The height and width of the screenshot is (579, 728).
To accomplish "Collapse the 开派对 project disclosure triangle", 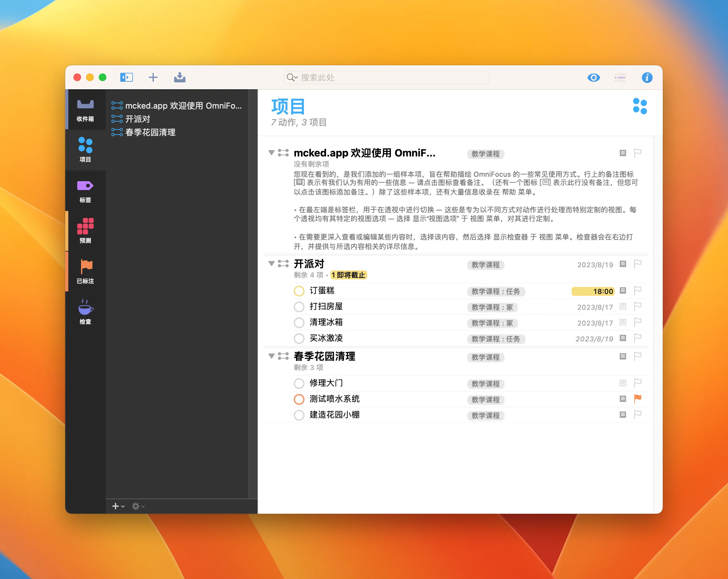I will (x=271, y=264).
